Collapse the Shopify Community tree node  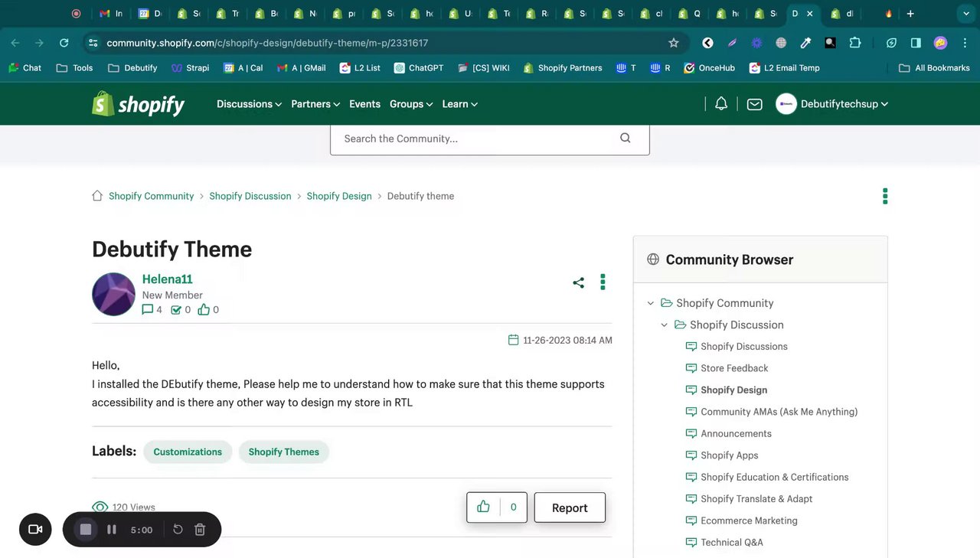coord(651,303)
